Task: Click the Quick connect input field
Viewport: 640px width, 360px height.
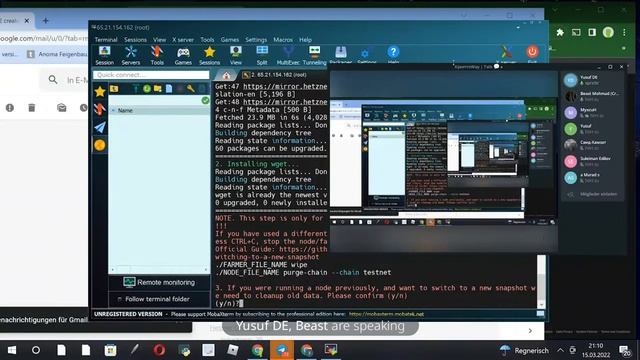Action: tap(151, 75)
